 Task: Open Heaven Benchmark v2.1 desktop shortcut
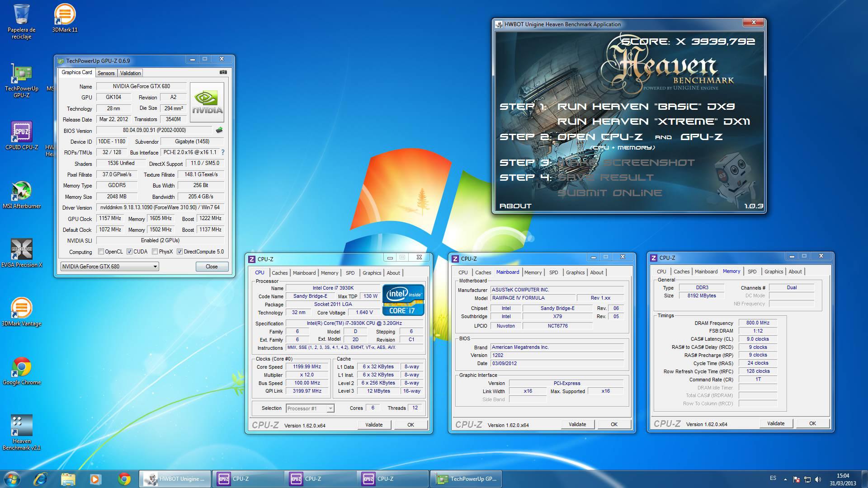coord(21,432)
